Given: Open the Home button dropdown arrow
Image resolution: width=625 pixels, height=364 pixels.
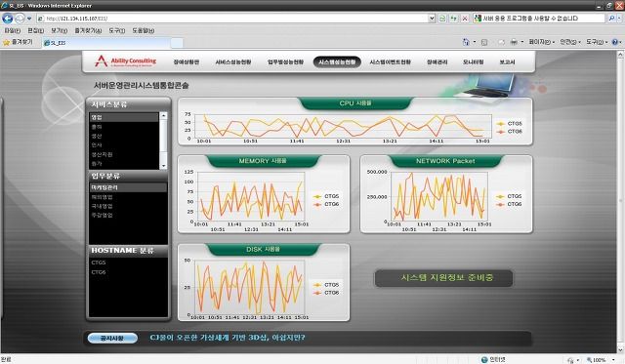Looking at the screenshot, I should tap(475, 42).
